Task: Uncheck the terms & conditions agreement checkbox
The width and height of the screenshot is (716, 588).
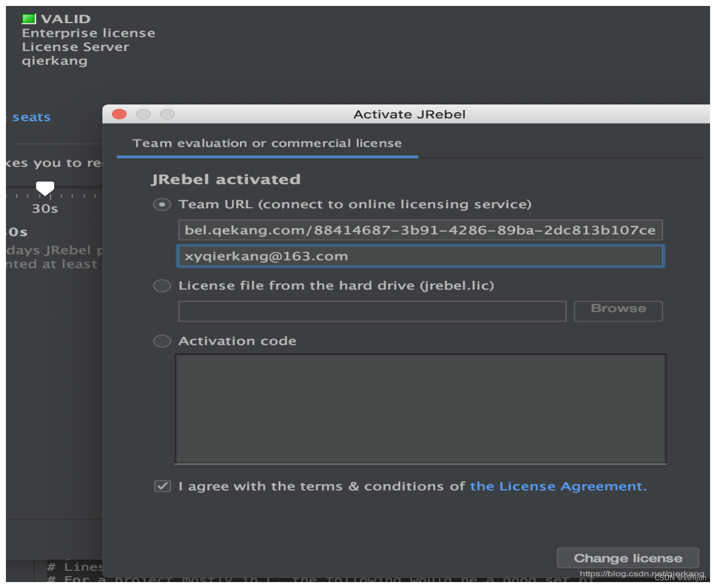Action: (x=162, y=487)
